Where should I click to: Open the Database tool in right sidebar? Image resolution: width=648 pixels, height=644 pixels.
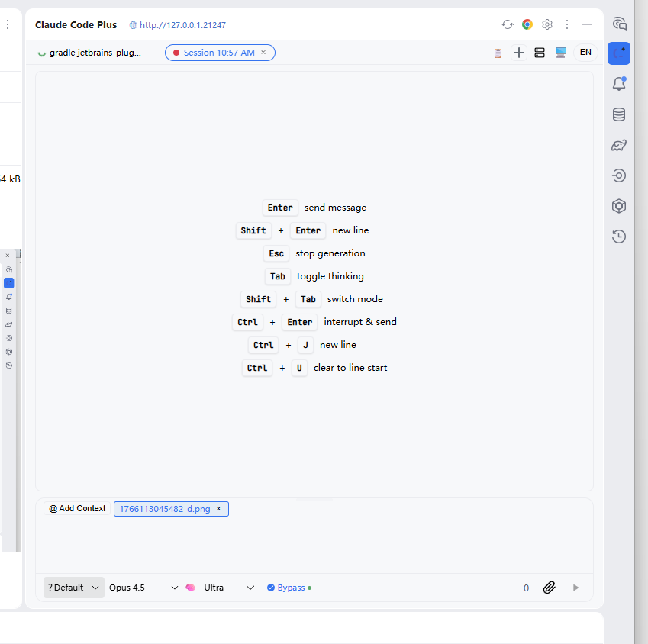pyautogui.click(x=619, y=114)
